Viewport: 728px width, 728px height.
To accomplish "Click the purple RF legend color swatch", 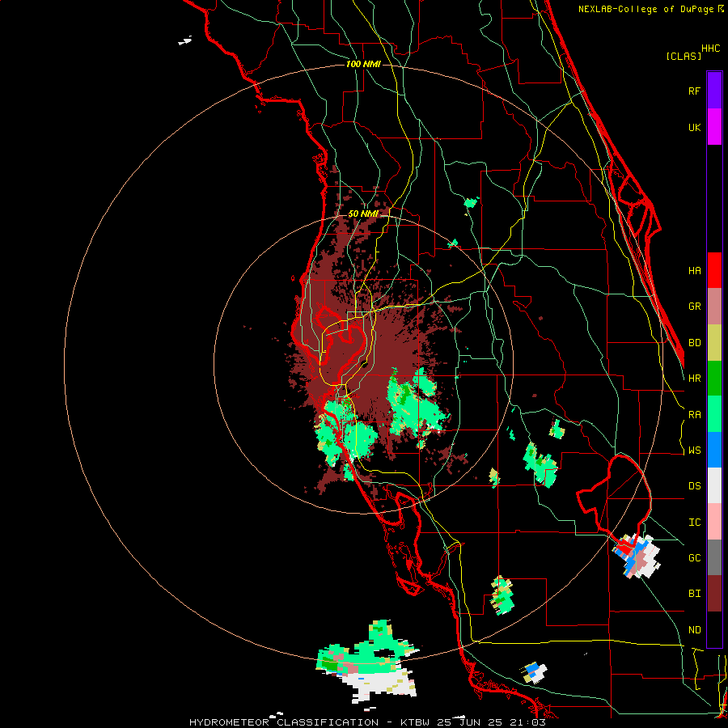I will 714,91.
